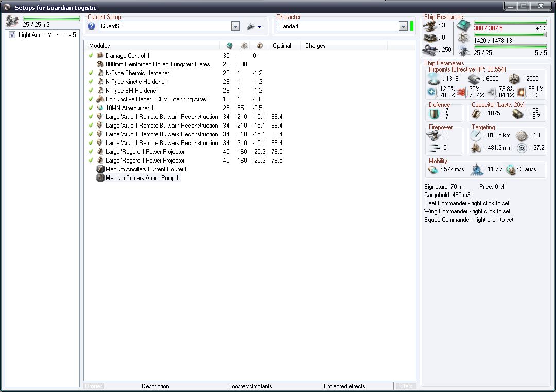Expand the ship browser small arrow menu
This screenshot has height=392, width=556.
tap(260, 27)
